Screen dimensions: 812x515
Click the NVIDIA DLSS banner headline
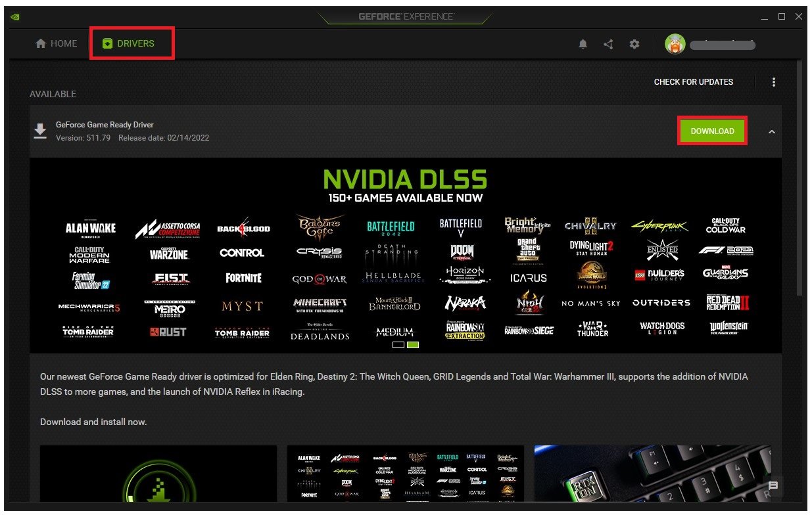406,179
